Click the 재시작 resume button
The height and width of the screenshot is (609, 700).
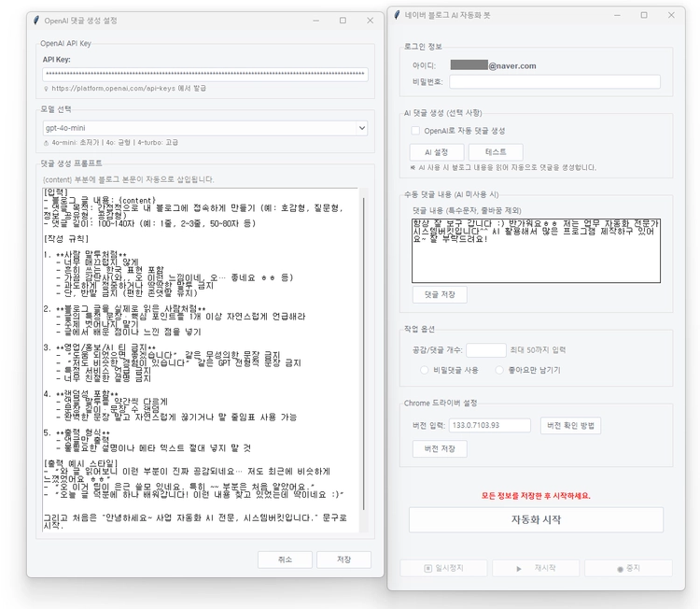[536, 568]
